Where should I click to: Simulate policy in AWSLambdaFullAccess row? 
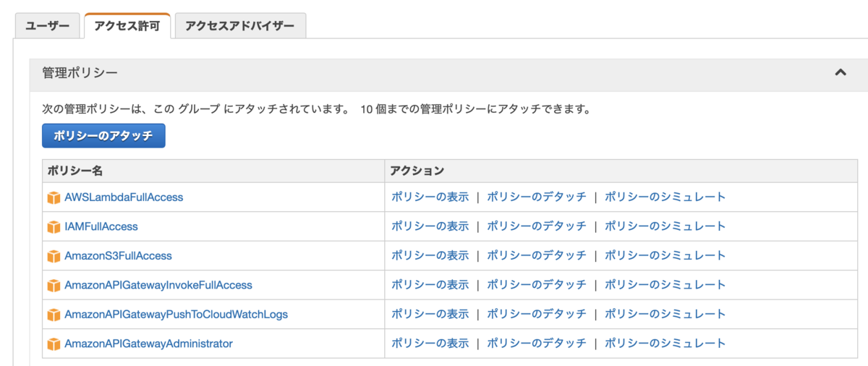[665, 197]
